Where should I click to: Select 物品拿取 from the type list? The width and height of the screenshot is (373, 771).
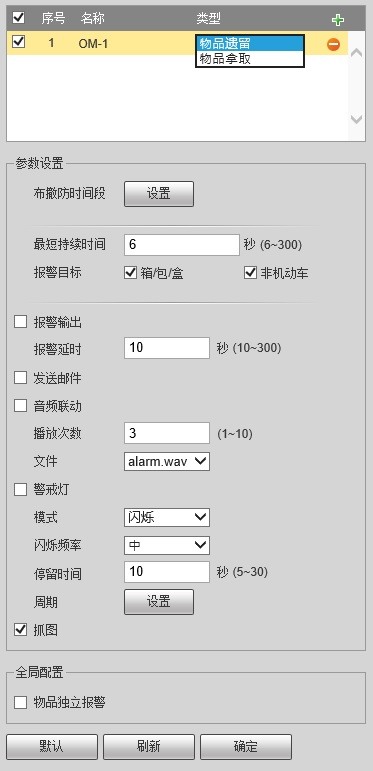click(250, 59)
